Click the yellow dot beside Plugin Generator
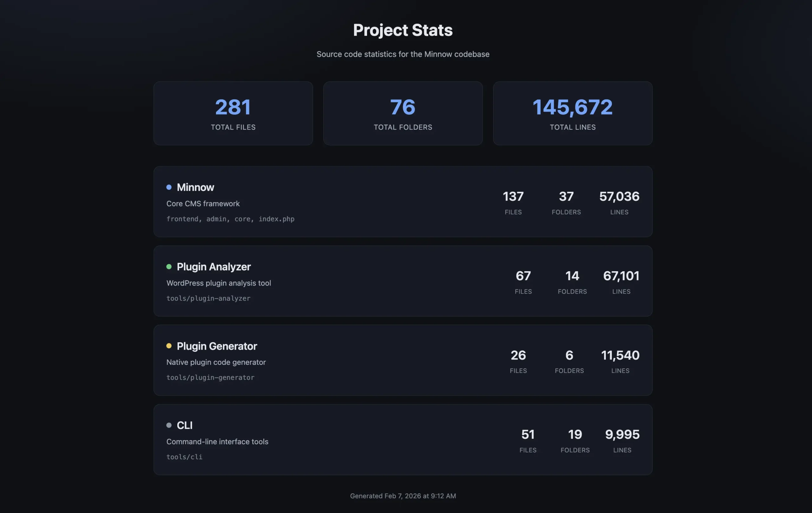The image size is (812, 513). coord(169,346)
